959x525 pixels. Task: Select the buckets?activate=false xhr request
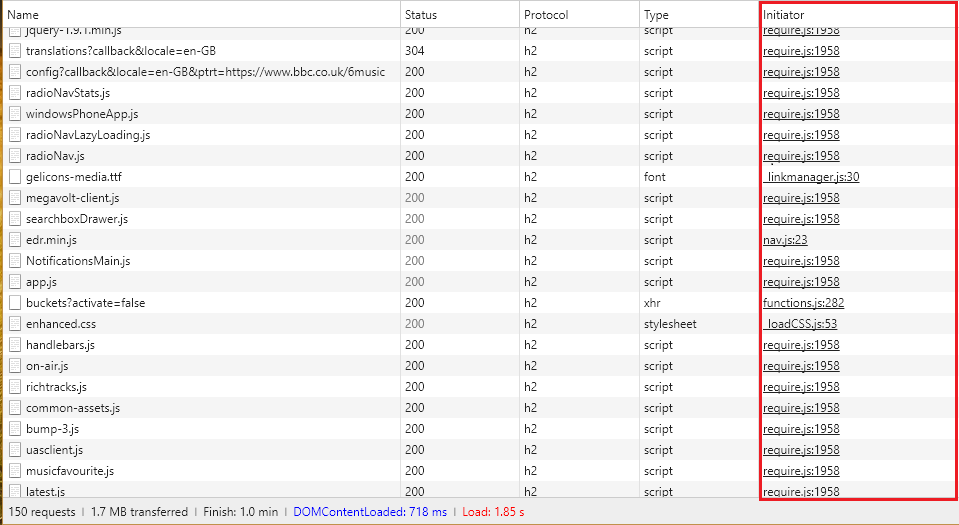(x=86, y=303)
